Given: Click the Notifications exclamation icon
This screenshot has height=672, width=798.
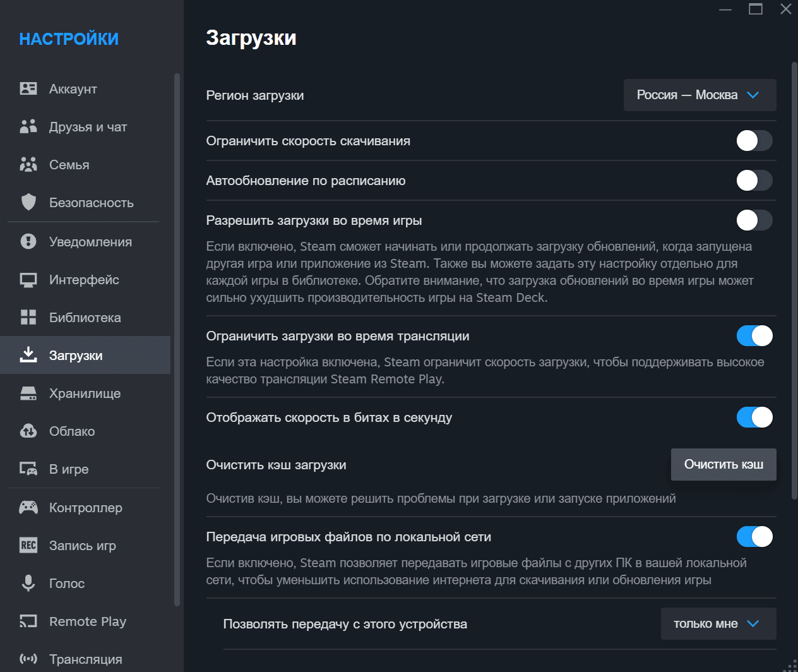Looking at the screenshot, I should [x=28, y=241].
